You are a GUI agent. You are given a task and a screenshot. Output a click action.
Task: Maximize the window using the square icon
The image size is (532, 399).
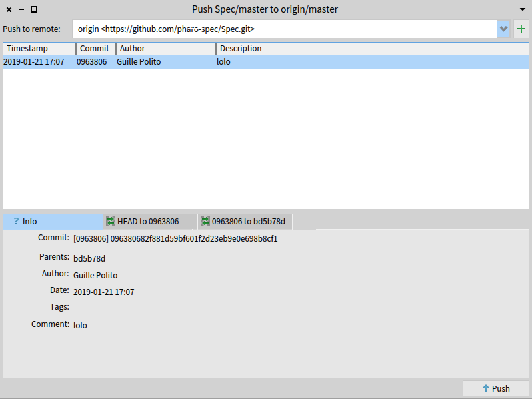(34, 9)
